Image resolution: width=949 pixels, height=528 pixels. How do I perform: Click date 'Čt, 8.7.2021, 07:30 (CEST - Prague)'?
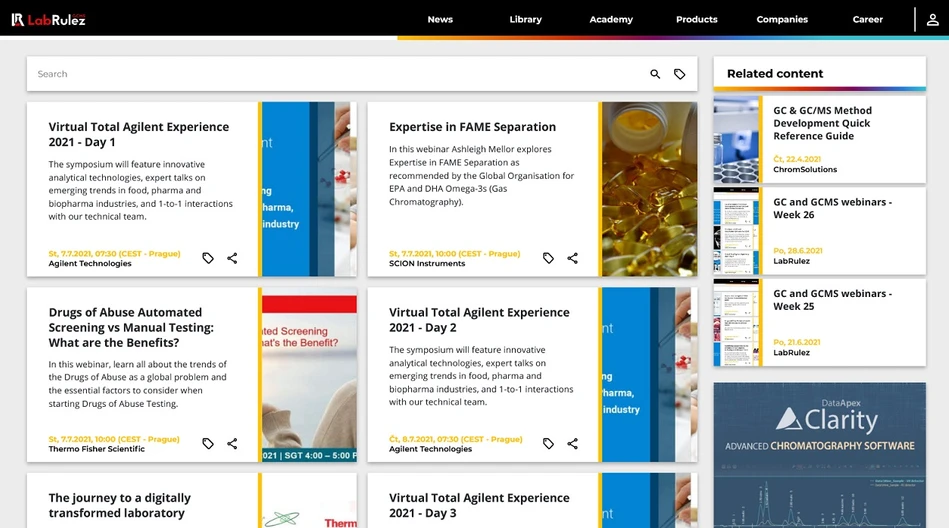pos(455,439)
